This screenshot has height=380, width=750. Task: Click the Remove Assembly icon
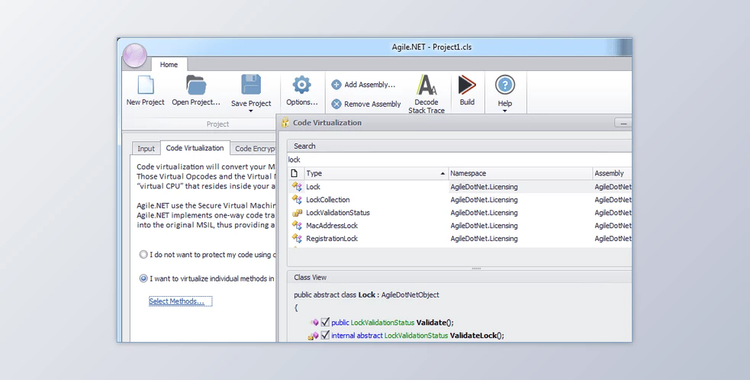click(x=336, y=104)
